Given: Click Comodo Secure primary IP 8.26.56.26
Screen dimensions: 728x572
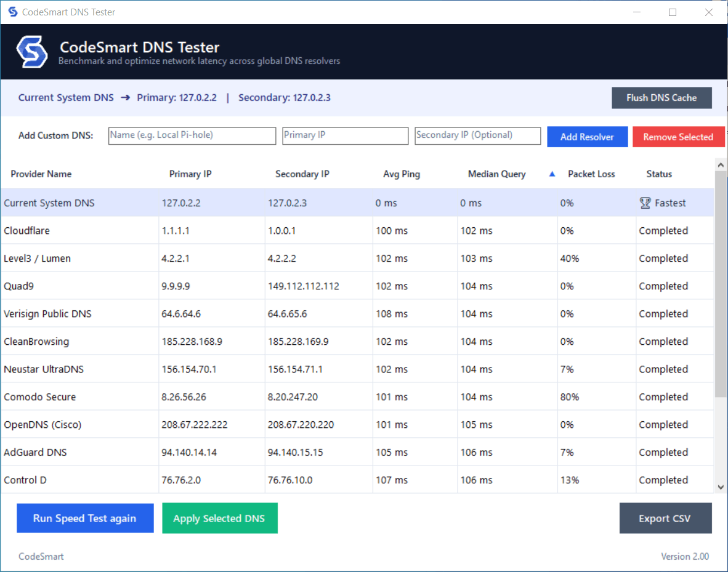Looking at the screenshot, I should click(184, 397).
